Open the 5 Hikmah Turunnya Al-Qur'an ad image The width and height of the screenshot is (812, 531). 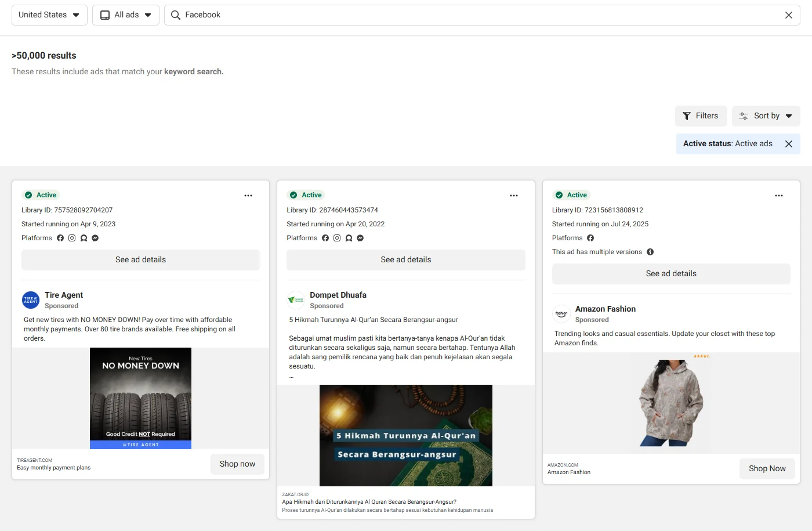(x=406, y=435)
